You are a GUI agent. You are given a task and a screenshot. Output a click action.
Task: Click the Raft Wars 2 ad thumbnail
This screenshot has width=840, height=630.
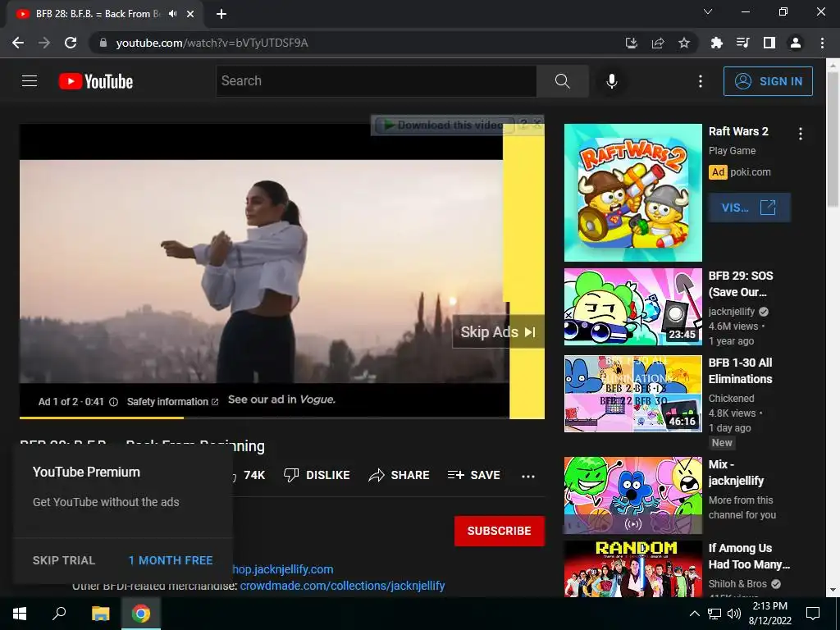[x=633, y=193]
